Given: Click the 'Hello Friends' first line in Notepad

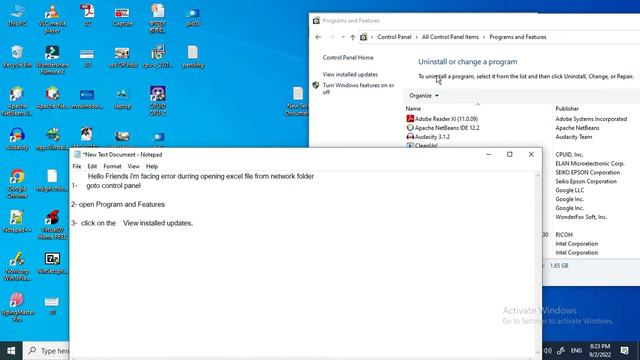Looking at the screenshot, I should pos(201,176).
